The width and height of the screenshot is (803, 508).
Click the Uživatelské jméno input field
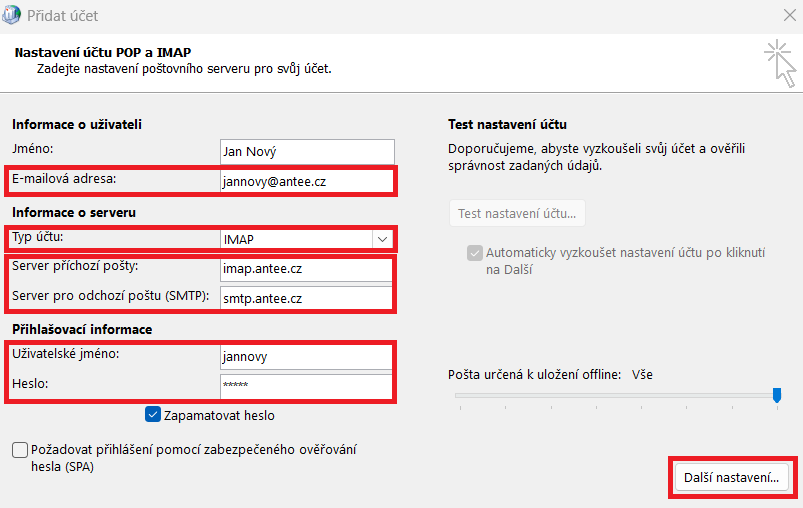click(307, 356)
